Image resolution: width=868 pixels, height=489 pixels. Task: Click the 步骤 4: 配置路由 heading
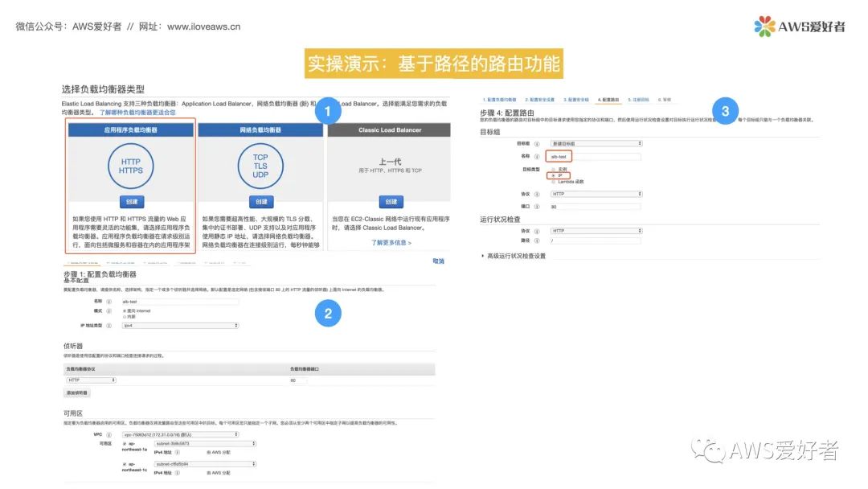(x=507, y=113)
